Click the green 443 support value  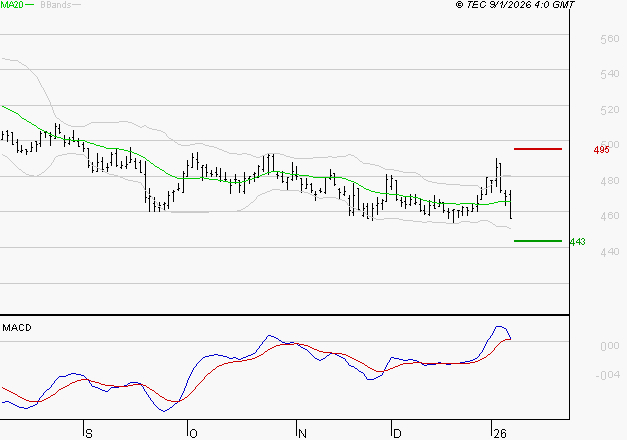click(577, 242)
